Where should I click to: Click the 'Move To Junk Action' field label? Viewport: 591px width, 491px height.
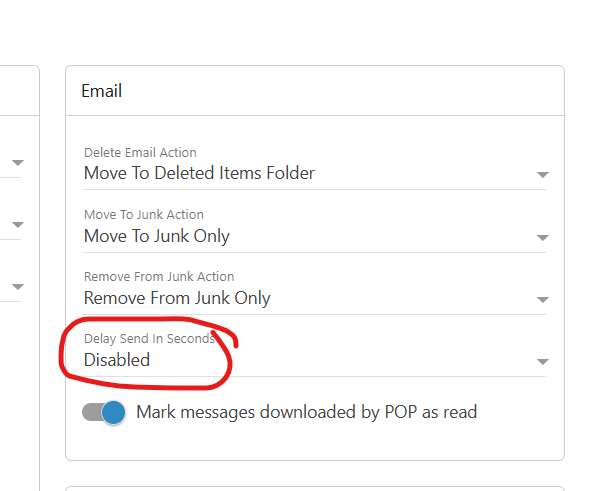[x=144, y=215]
